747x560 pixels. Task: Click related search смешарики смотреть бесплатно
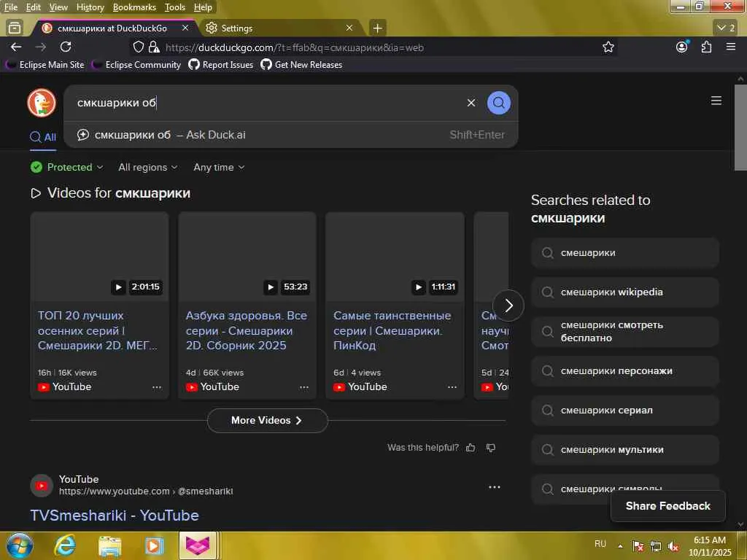(x=624, y=332)
